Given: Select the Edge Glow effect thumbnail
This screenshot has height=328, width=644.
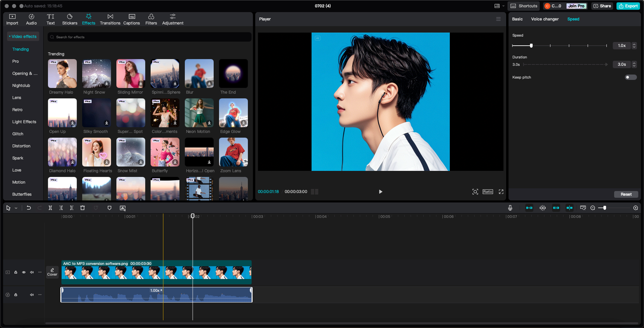Looking at the screenshot, I should (x=233, y=113).
